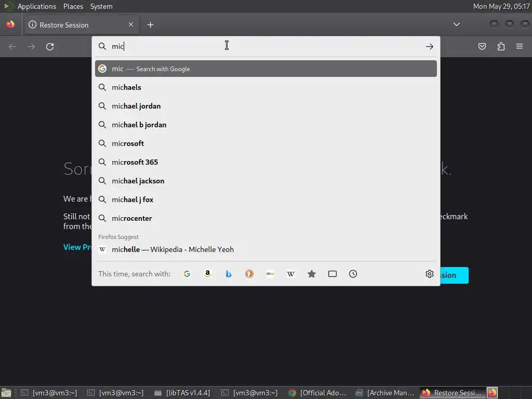Click the reload page button

click(50, 46)
